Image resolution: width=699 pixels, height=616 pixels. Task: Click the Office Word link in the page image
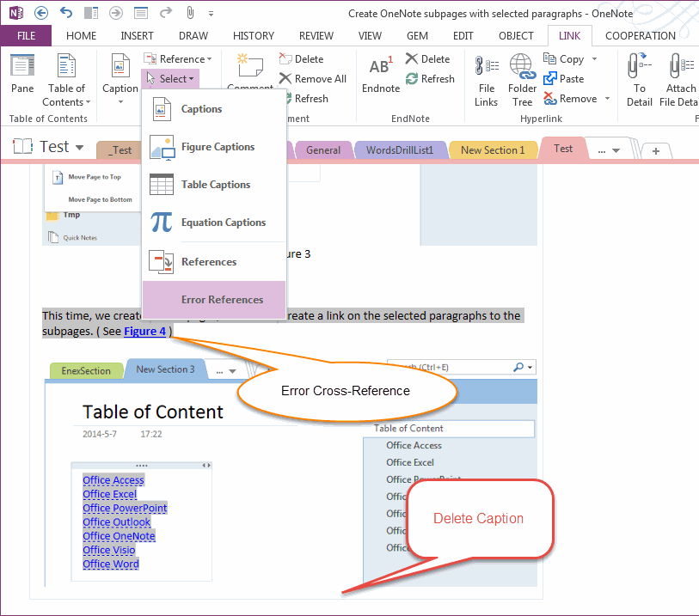click(x=111, y=564)
